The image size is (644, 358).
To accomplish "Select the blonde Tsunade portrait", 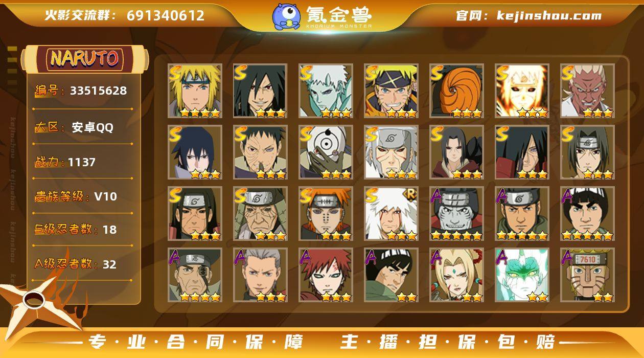I will 456,275.
